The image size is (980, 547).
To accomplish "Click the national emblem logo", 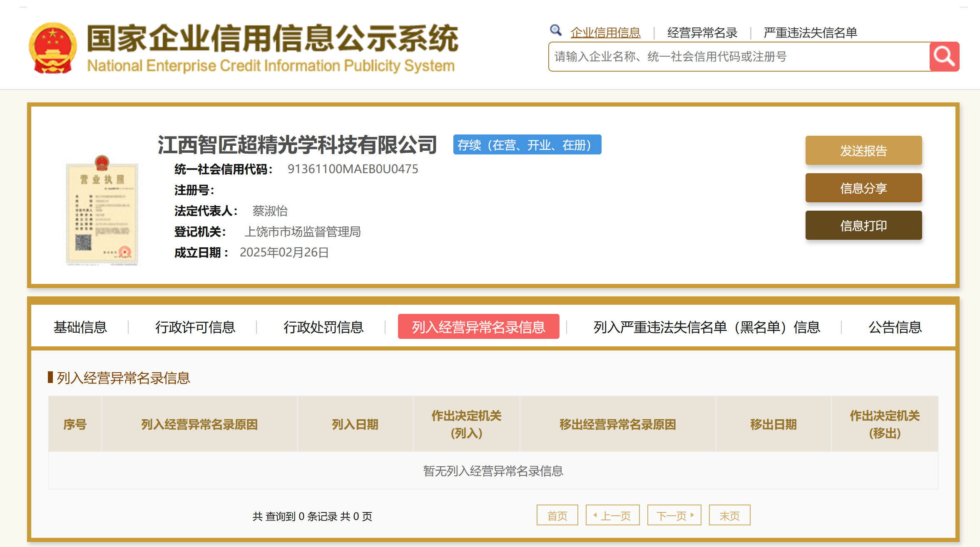I will (52, 48).
